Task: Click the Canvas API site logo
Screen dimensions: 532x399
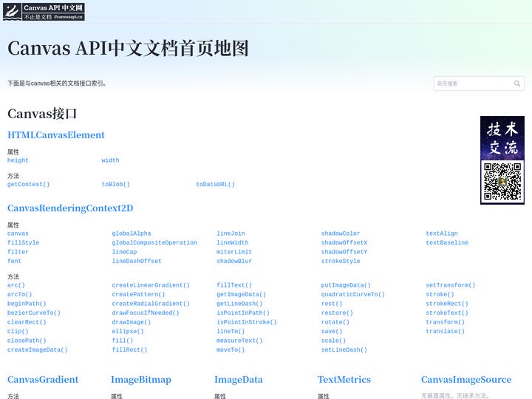Action: 44,12
